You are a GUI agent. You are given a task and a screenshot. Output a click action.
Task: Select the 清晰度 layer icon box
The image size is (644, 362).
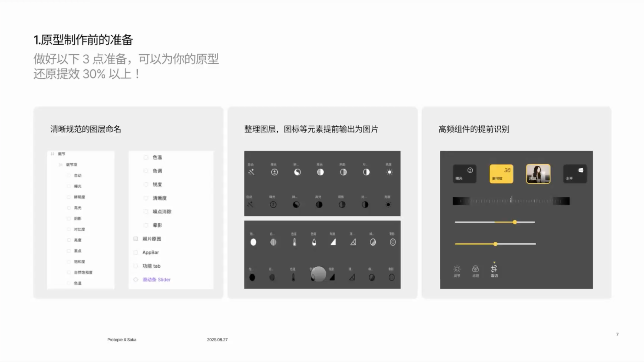click(146, 198)
